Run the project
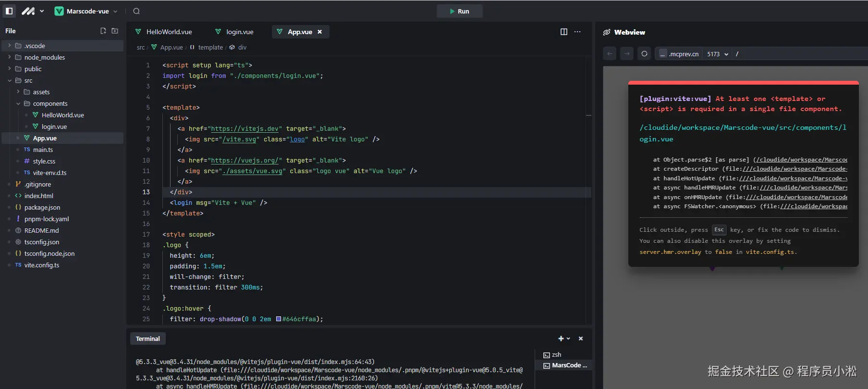 [459, 11]
